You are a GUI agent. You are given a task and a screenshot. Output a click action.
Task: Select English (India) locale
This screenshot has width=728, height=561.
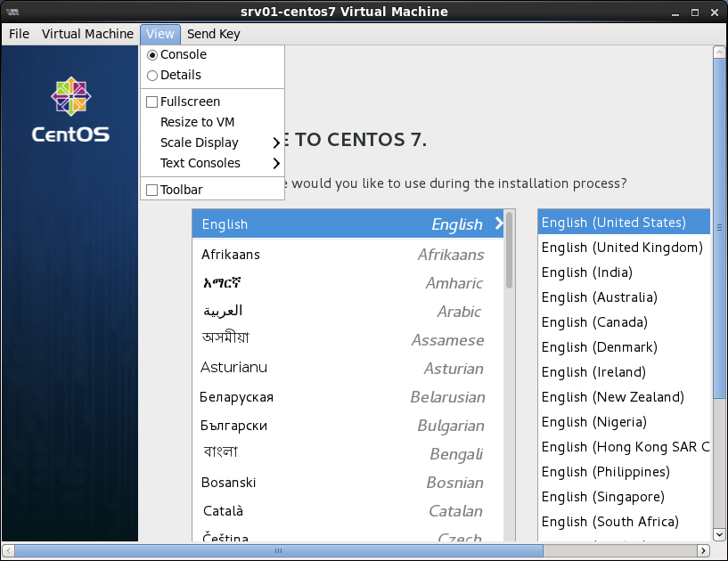(624, 272)
